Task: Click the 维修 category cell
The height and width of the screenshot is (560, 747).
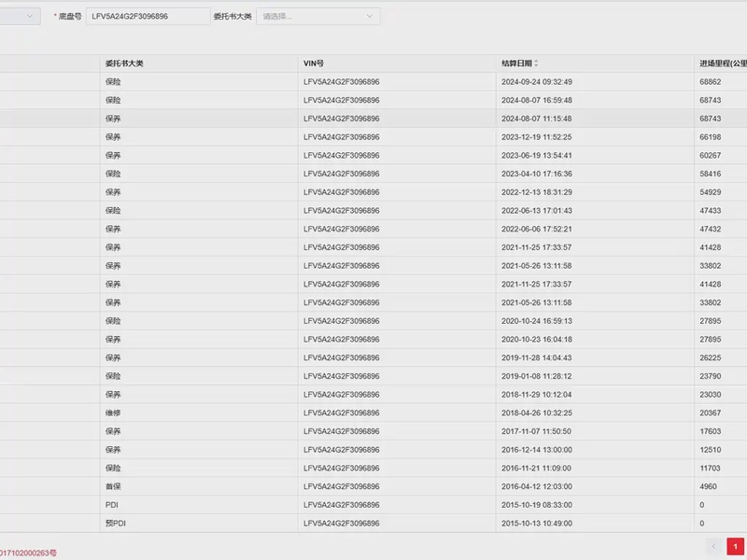Action: click(113, 413)
